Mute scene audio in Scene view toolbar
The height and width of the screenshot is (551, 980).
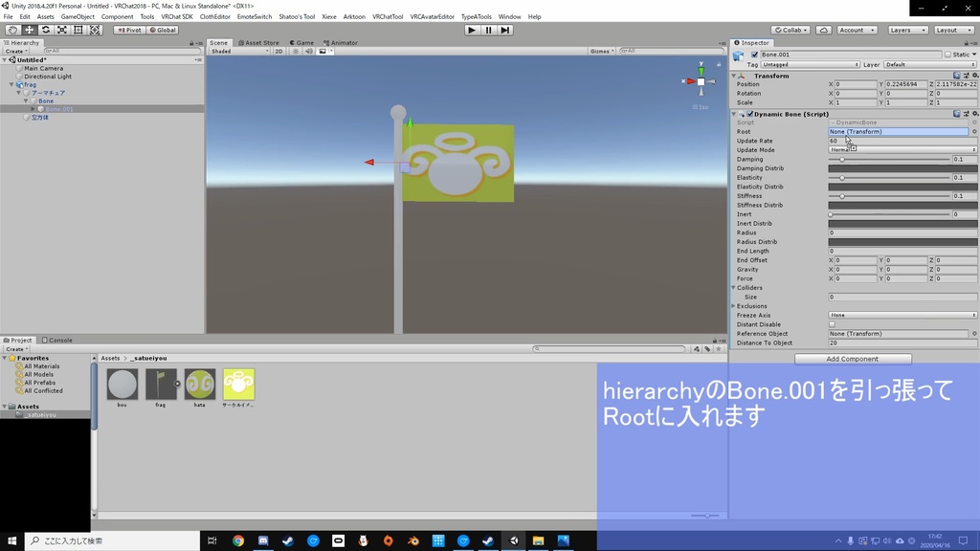tap(308, 51)
